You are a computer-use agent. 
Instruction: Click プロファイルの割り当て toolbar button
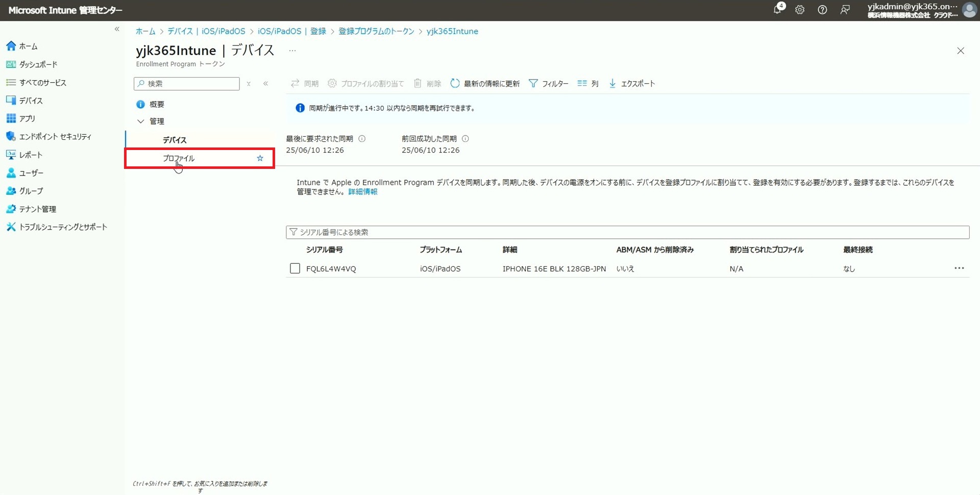click(x=365, y=84)
